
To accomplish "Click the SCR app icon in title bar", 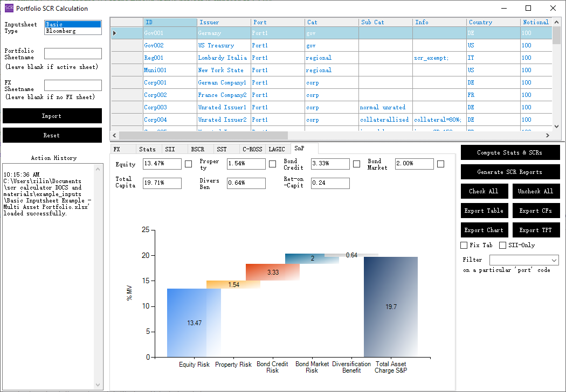I will 9,8.
